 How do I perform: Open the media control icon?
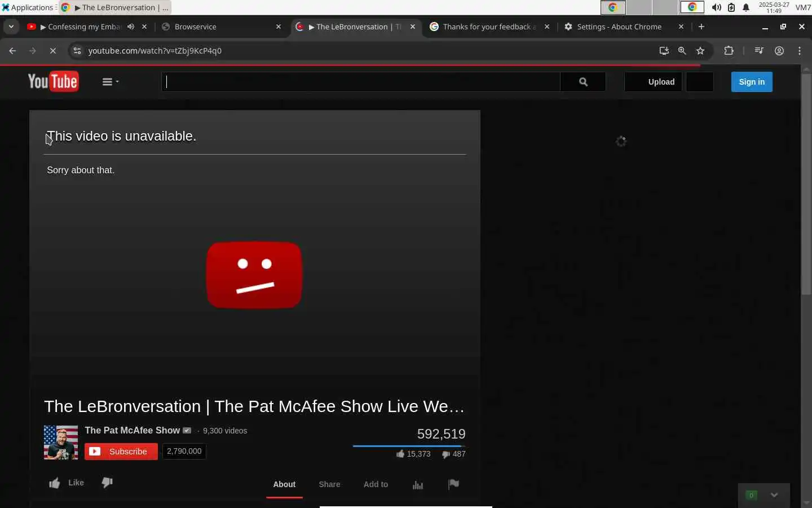pos(759,51)
